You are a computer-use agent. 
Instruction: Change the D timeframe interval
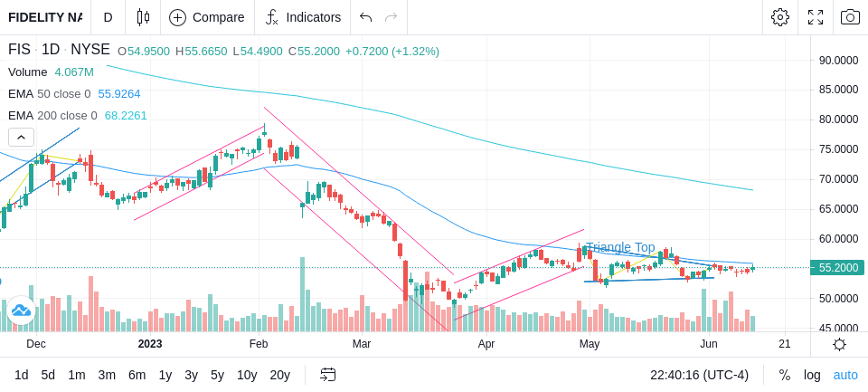(x=108, y=17)
